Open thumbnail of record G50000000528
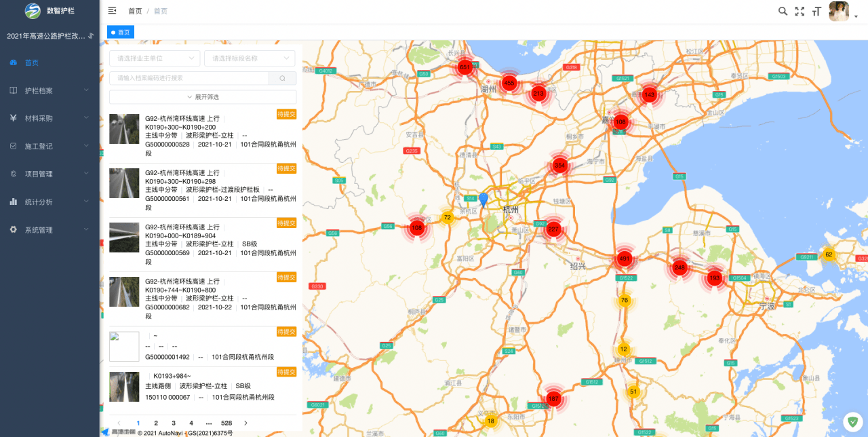Screen dimensions: 868x437 124,129
